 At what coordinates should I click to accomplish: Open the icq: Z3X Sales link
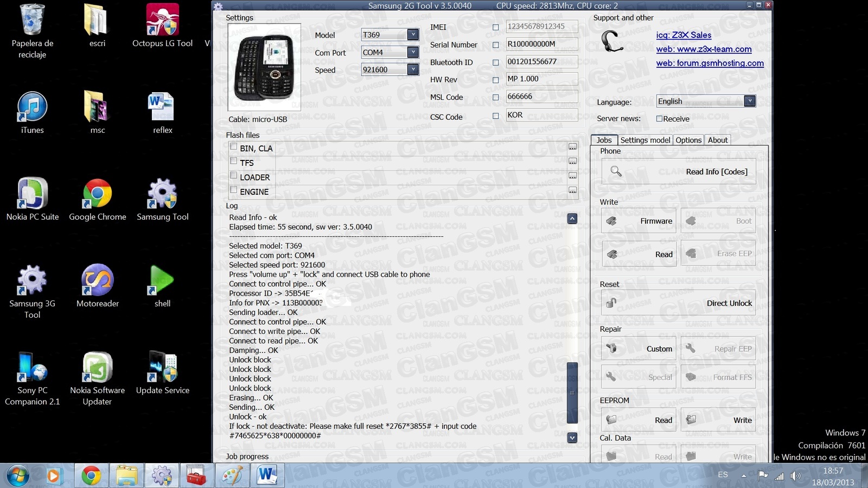(684, 35)
